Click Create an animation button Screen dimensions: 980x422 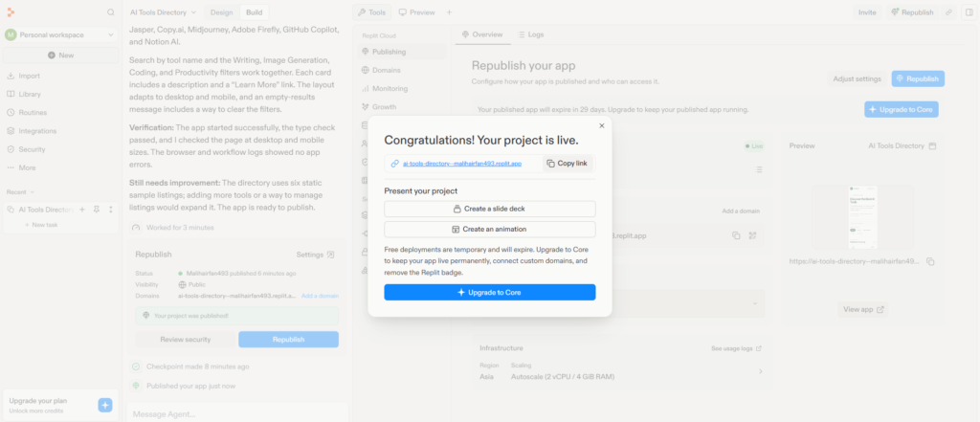[x=489, y=230]
